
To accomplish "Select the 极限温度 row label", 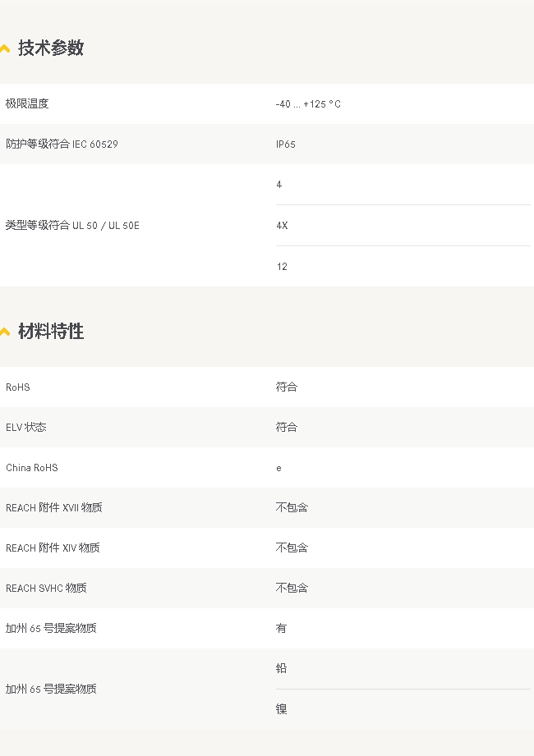I will coord(27,103).
